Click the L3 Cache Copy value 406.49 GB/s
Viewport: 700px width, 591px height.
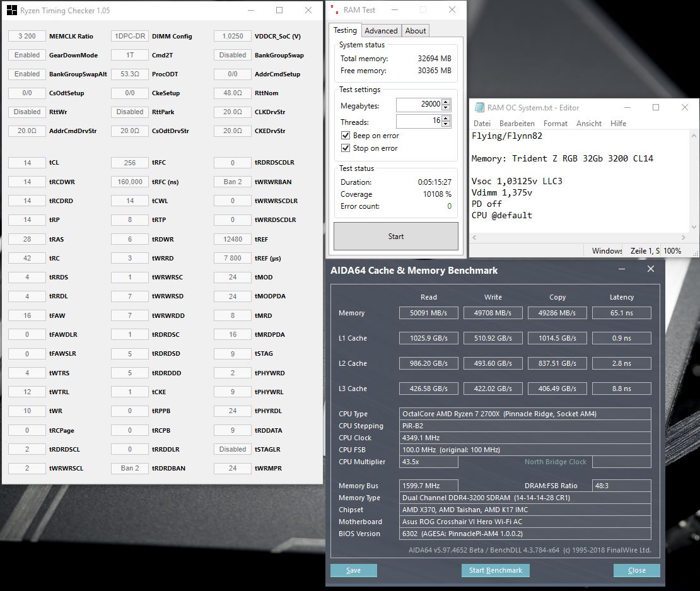tap(557, 389)
